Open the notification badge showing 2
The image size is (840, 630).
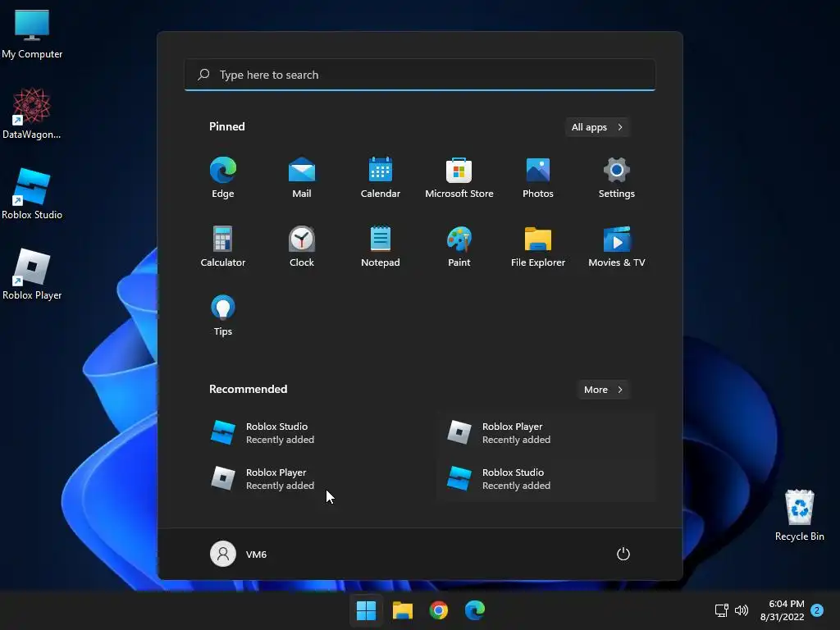817,610
